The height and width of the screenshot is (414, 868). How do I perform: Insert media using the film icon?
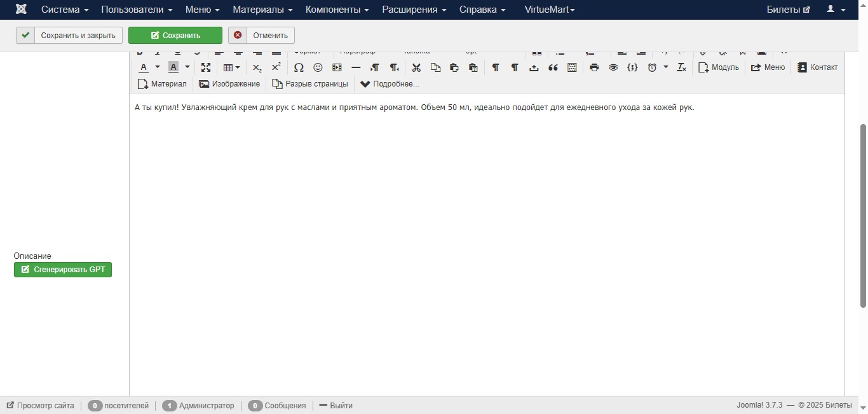(x=337, y=67)
